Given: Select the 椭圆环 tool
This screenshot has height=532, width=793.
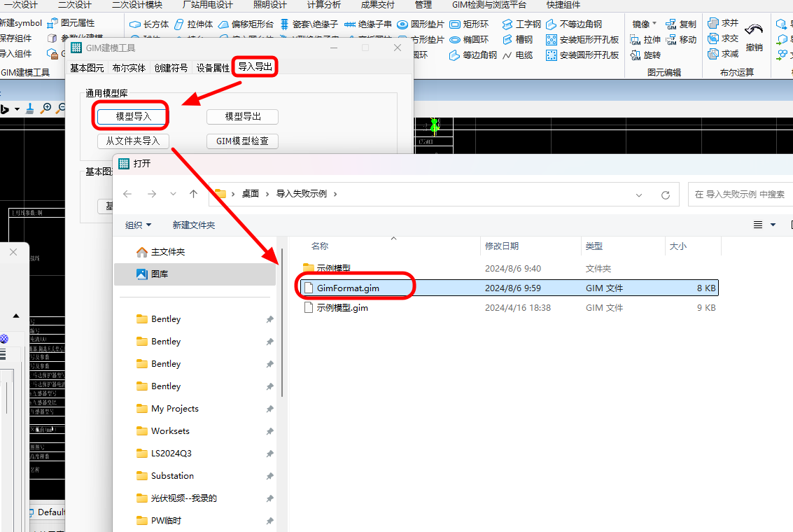Looking at the screenshot, I should [469, 39].
